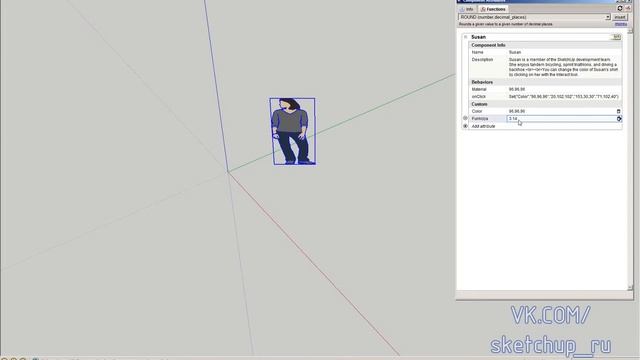Click the Behaviors section header
Screen dimensions: 640x360
[482, 82]
